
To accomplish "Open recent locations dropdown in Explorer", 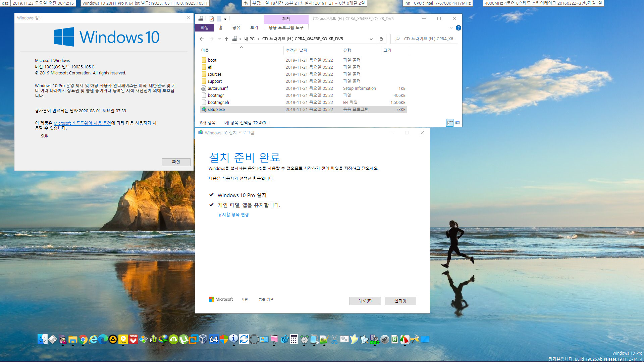I will coord(219,39).
